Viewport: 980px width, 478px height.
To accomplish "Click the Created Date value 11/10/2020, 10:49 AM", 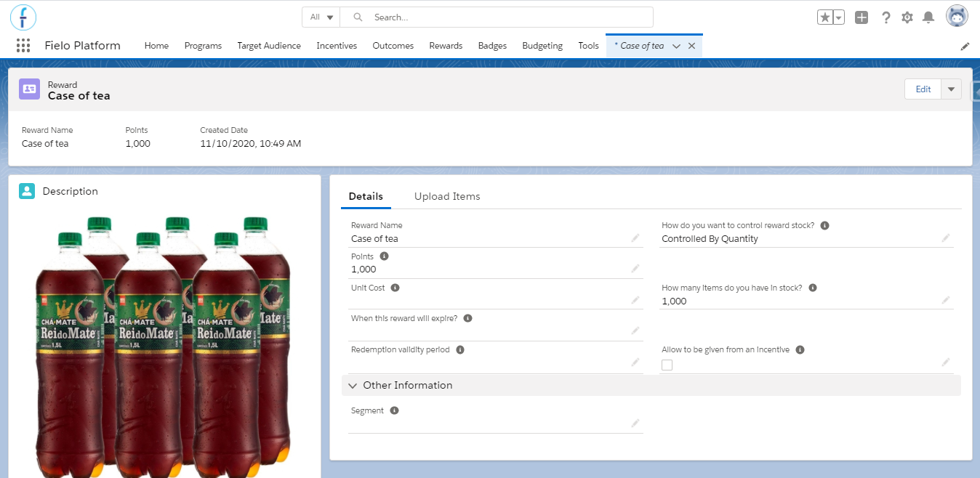I will [x=250, y=143].
